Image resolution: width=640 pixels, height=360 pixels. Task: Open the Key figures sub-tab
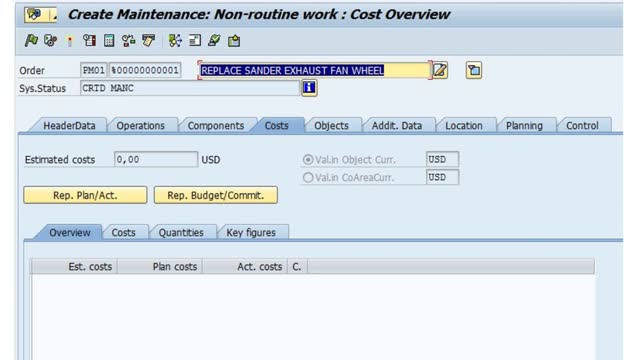(x=251, y=233)
